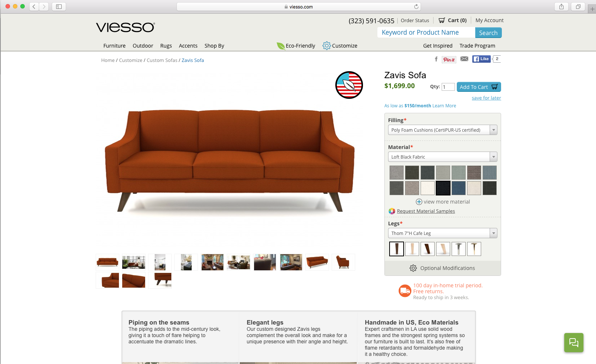Toggle the Safari sidebar button

[x=59, y=7]
